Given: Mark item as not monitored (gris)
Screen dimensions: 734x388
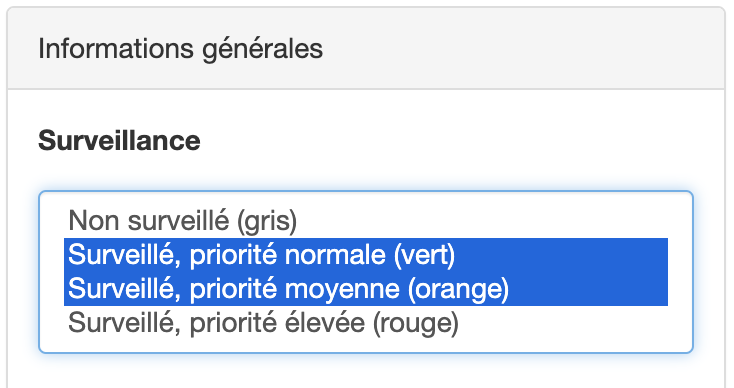Looking at the screenshot, I should 366,221.
